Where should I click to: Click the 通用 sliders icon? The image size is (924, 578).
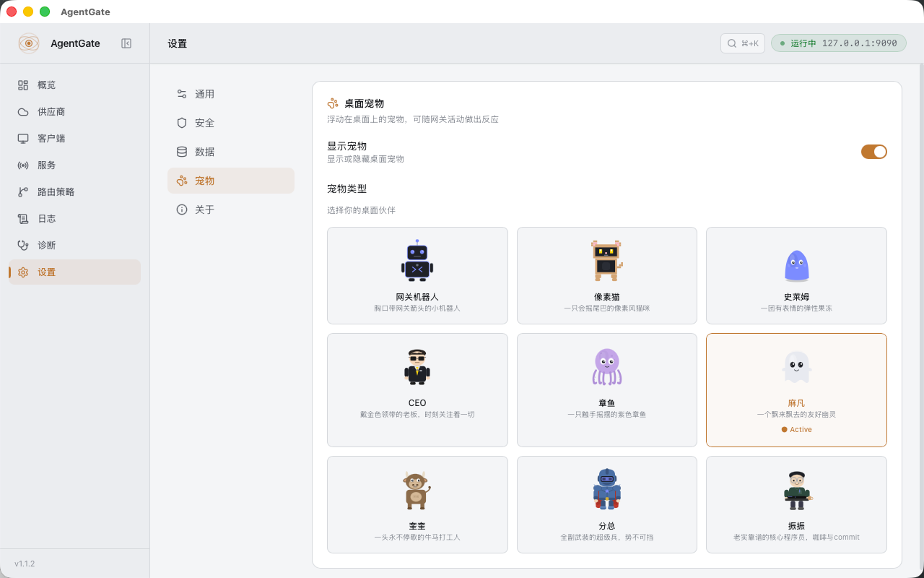tap(182, 94)
